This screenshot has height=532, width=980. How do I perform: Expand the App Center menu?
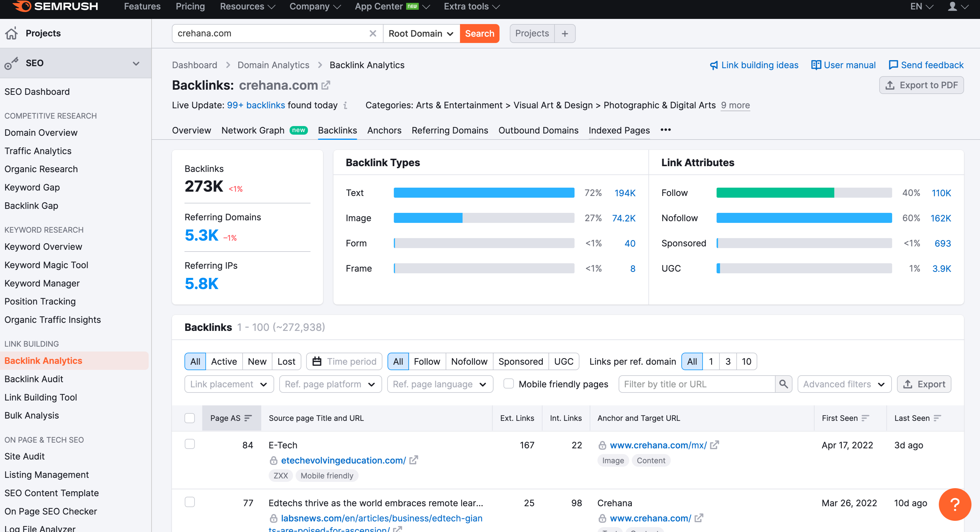[392, 7]
